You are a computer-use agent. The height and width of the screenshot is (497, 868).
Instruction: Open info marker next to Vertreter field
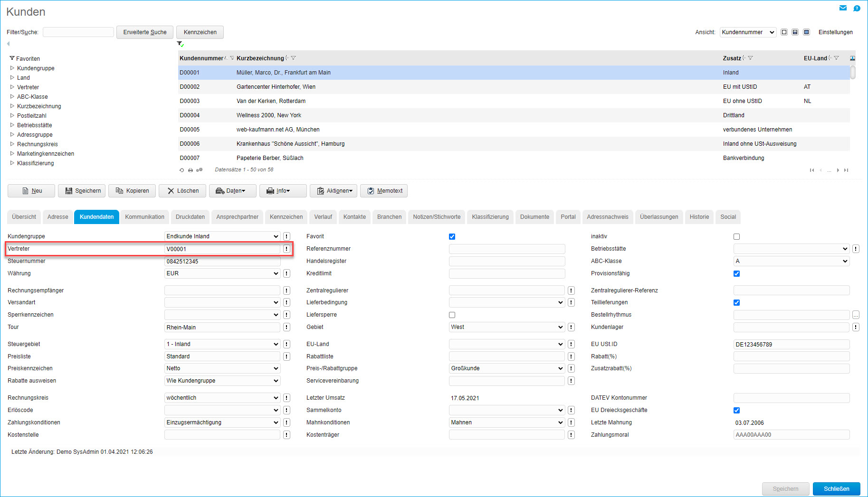coord(286,249)
